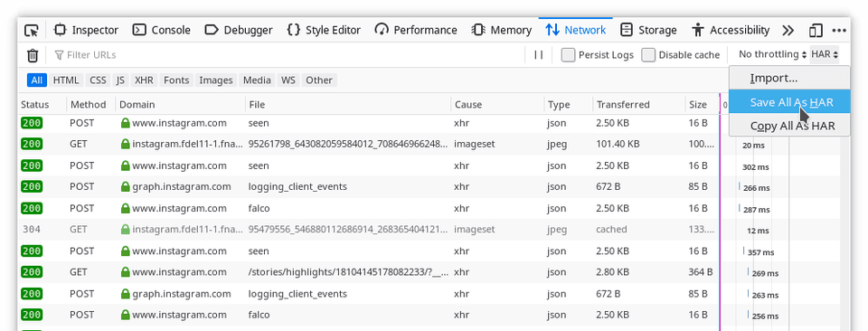The image size is (868, 331).
Task: Click the 364 B size cell
Action: [700, 272]
